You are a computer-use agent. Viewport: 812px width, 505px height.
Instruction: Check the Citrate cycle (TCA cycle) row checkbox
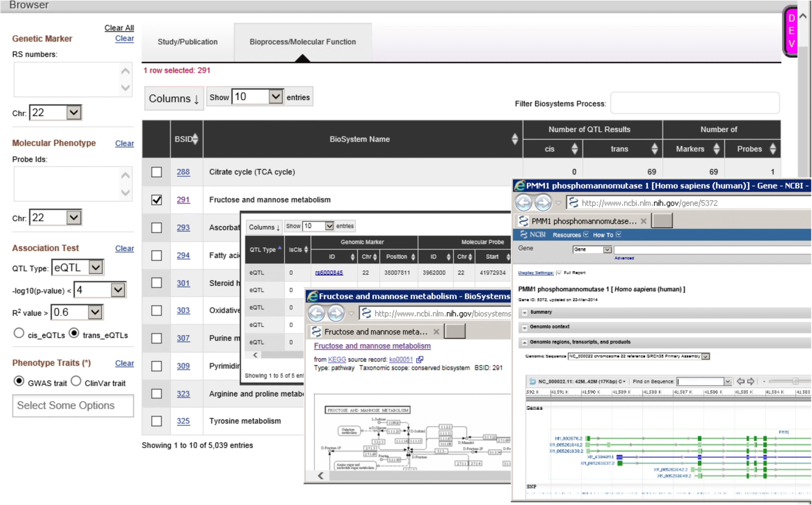click(x=156, y=172)
